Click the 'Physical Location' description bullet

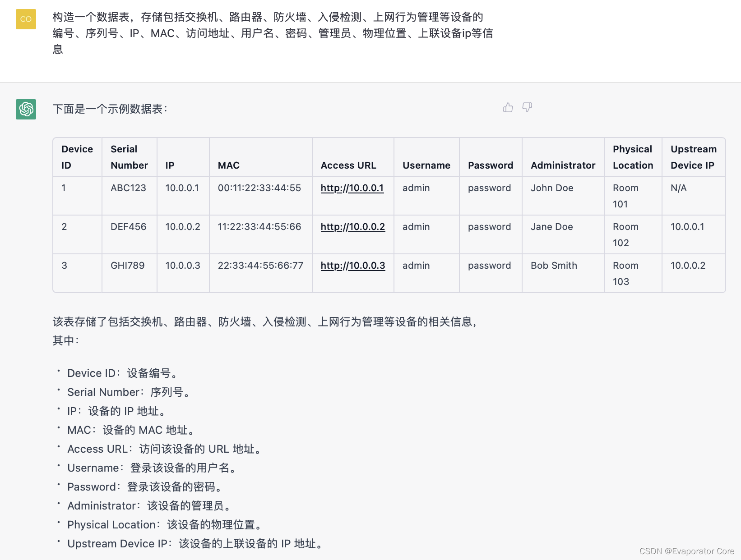tap(165, 525)
